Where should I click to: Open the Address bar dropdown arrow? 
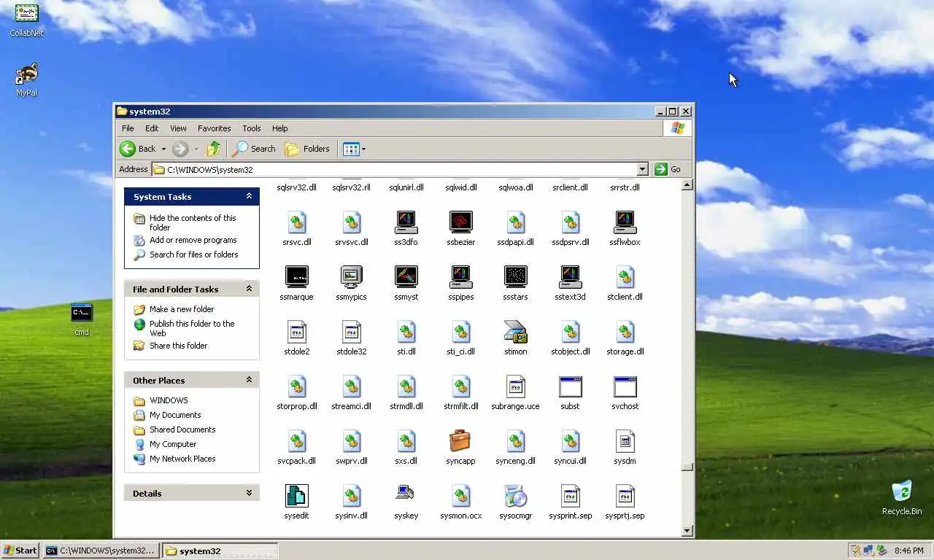click(642, 169)
